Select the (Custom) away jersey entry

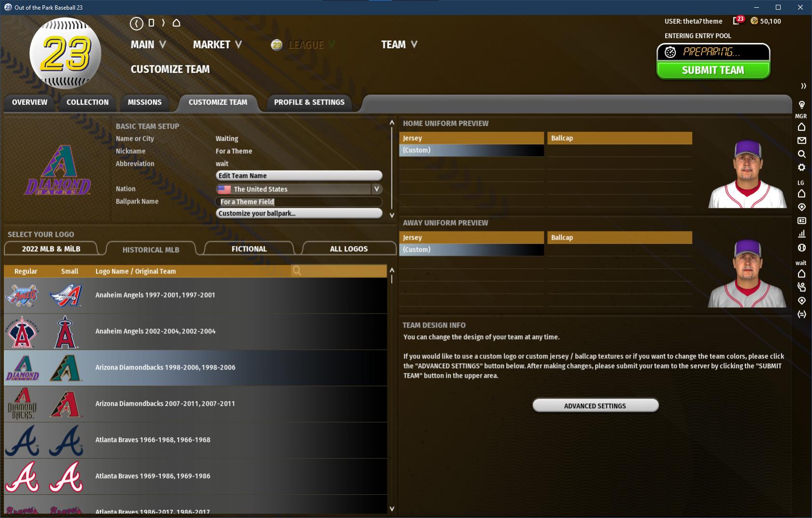click(471, 250)
